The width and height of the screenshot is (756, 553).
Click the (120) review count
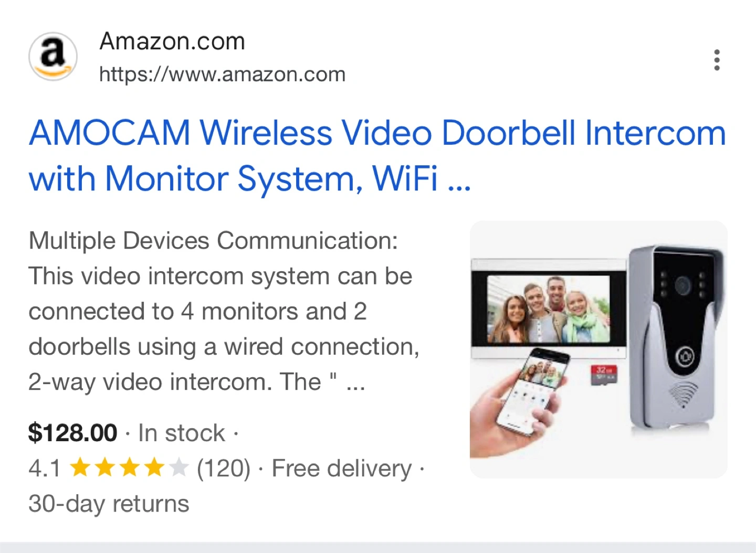tap(224, 468)
